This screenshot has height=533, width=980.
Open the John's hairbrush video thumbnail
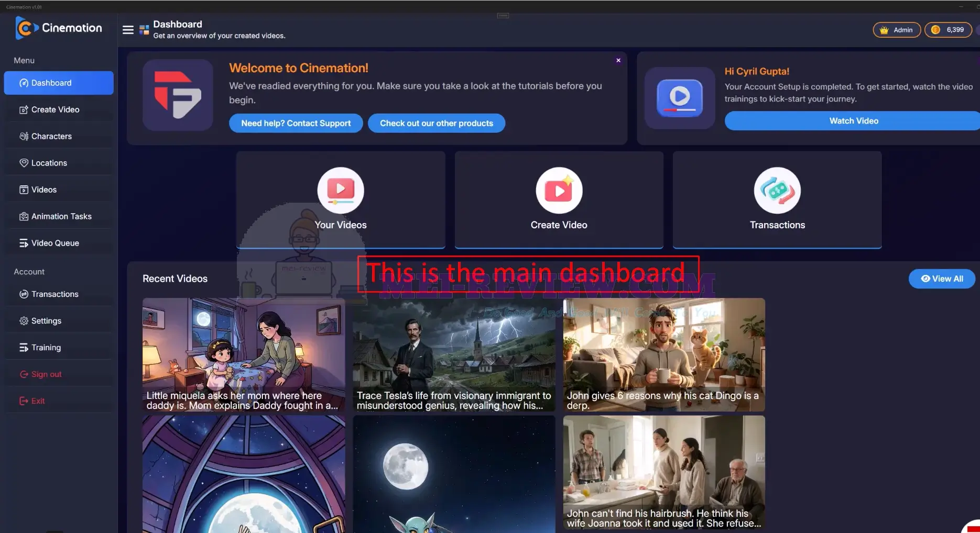click(664, 473)
